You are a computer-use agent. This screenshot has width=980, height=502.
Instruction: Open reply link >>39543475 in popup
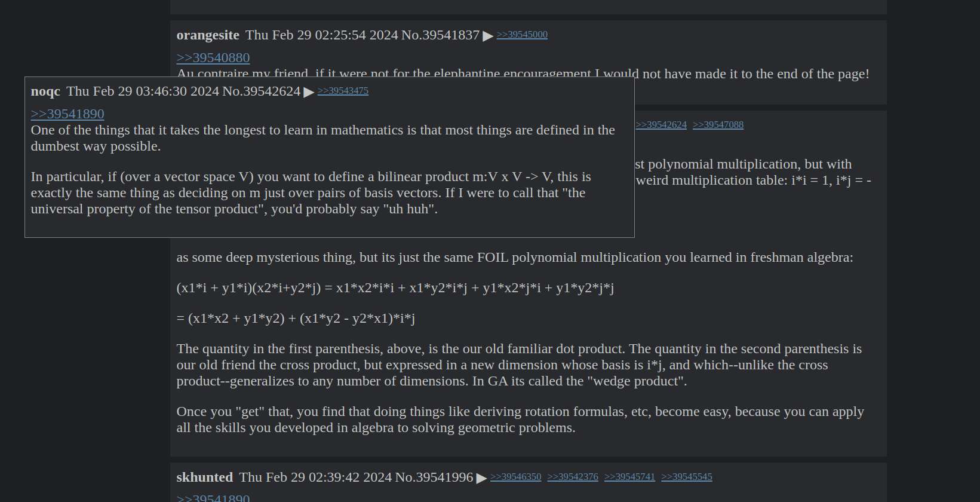pos(343,91)
